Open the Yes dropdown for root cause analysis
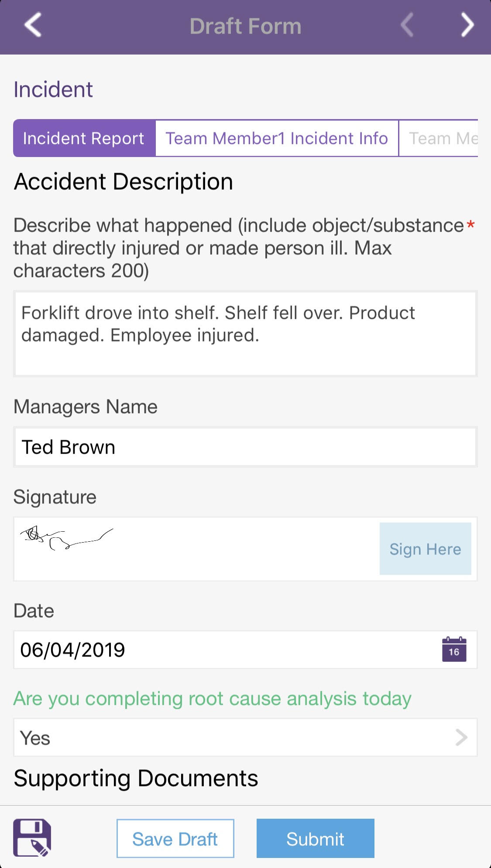491x868 pixels. 245,738
